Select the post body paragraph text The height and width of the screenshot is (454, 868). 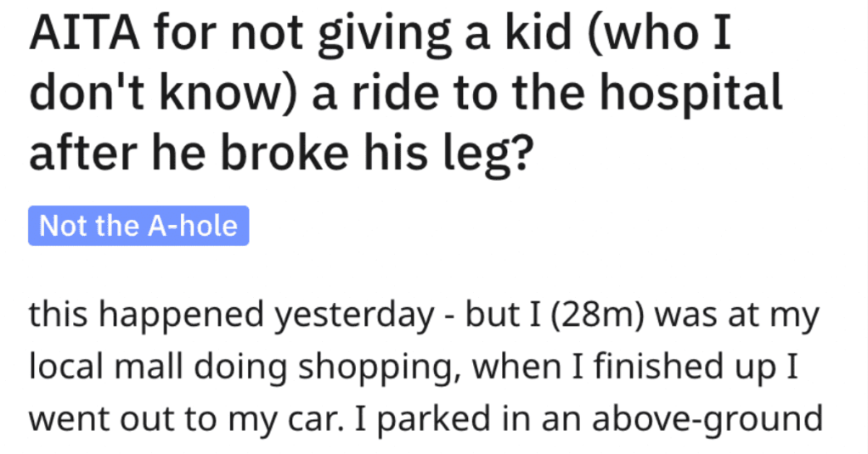tap(426, 367)
